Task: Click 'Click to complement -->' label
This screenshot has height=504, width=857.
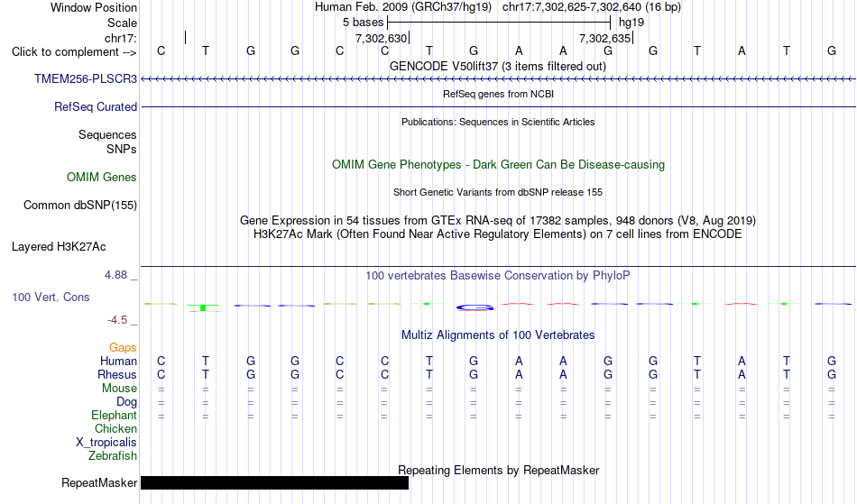Action: [x=74, y=52]
